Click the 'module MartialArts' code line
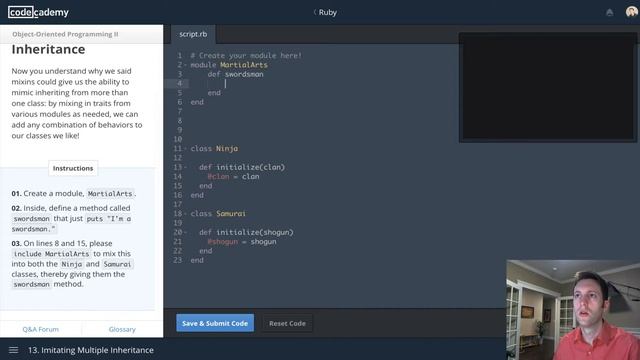640x360 pixels. (x=229, y=65)
